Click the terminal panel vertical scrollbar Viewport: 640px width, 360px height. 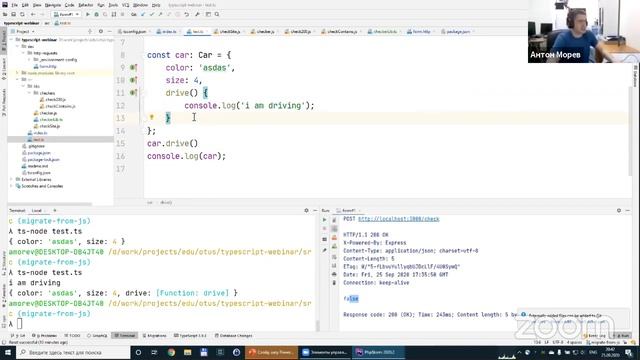tap(318, 326)
